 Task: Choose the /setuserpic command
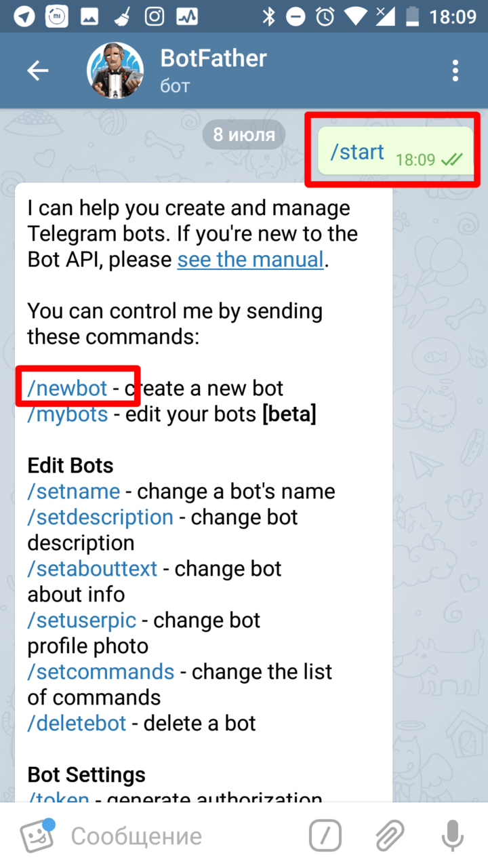[x=82, y=620]
